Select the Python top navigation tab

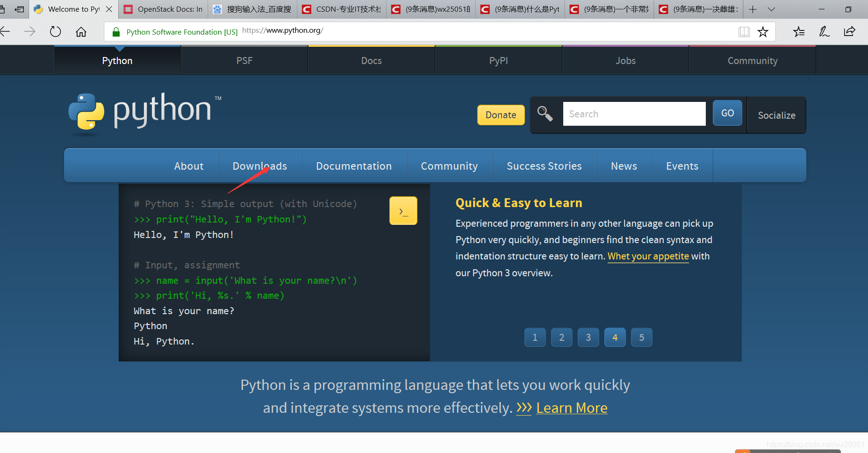(x=117, y=60)
